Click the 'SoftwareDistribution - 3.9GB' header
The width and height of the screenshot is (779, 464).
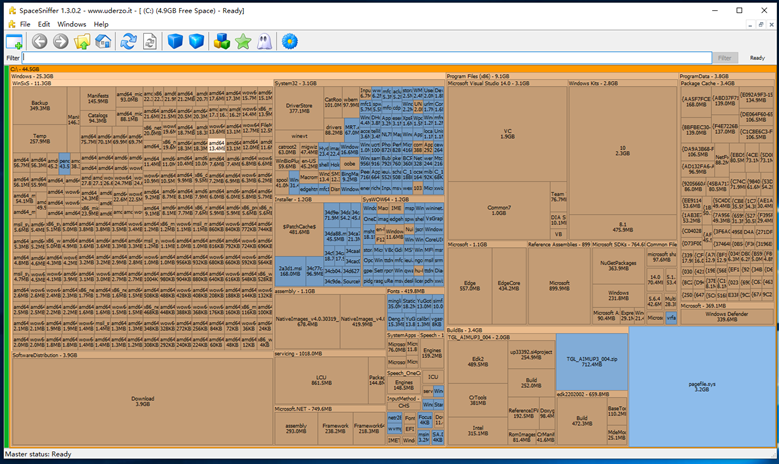(x=142, y=355)
